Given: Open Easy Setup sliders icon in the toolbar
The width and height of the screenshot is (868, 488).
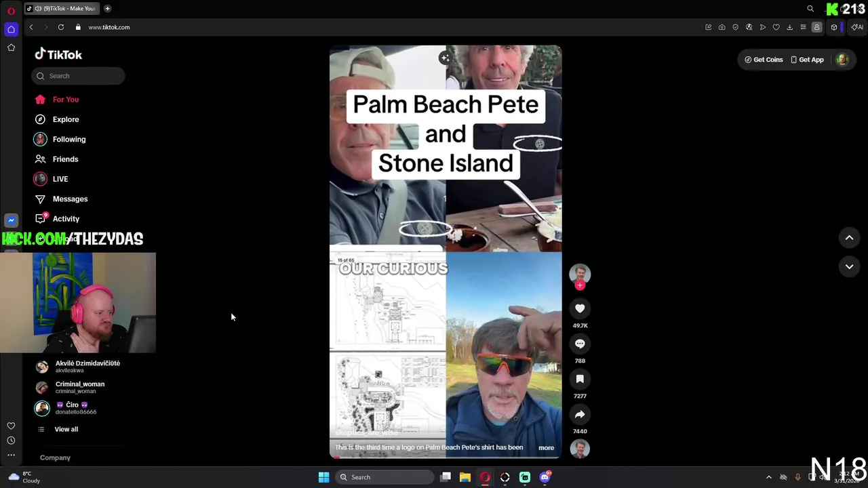Looking at the screenshot, I should (x=803, y=27).
